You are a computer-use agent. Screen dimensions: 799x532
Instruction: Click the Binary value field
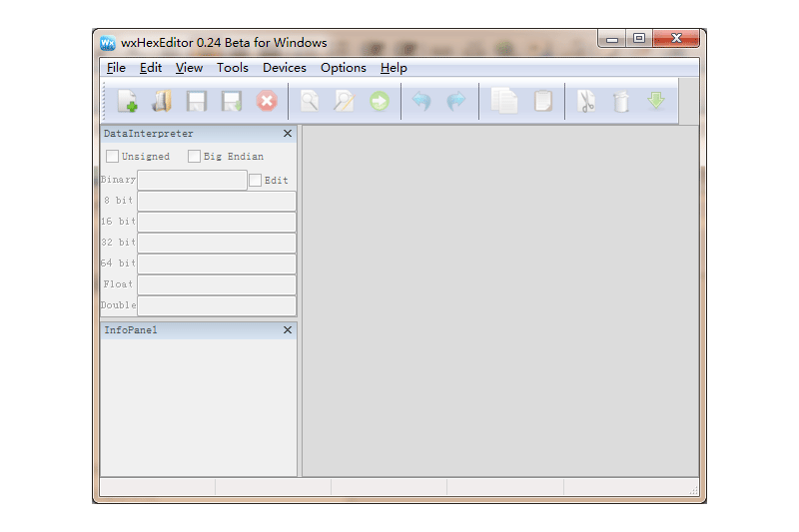pyautogui.click(x=192, y=180)
